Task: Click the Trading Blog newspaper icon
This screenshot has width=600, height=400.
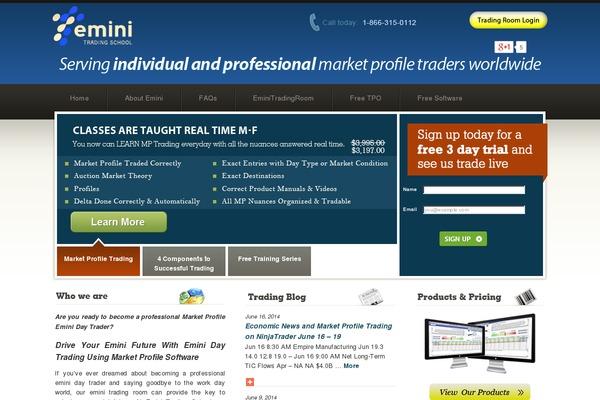Action: click(370, 297)
